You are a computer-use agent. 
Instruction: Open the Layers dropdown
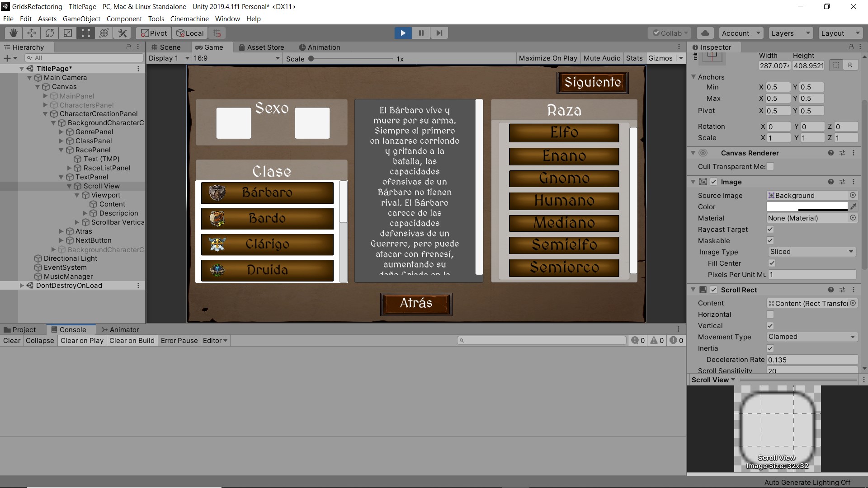(x=790, y=33)
